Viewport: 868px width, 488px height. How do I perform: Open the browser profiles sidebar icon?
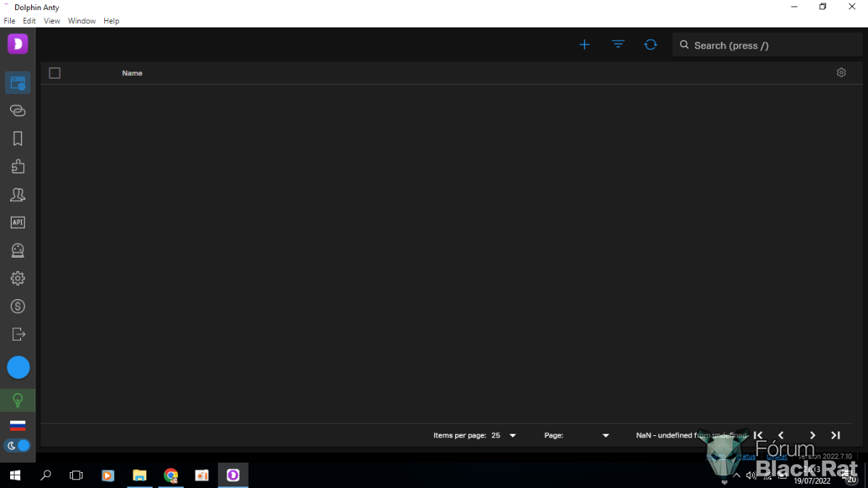(18, 83)
